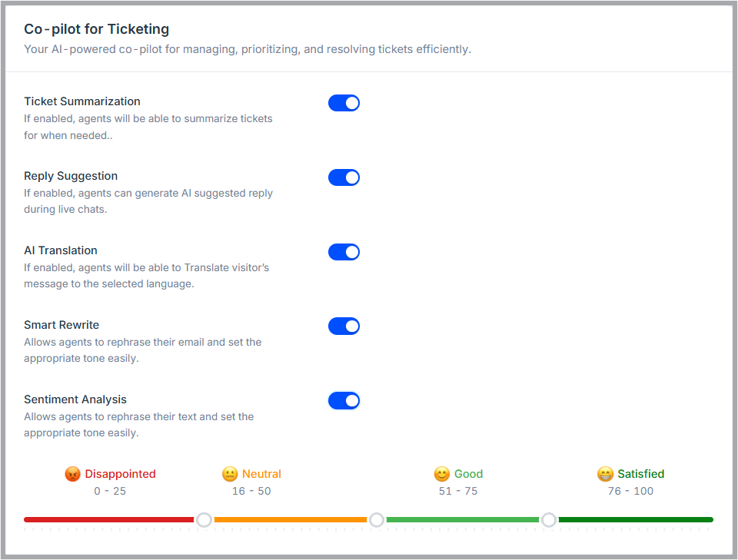Image resolution: width=738 pixels, height=560 pixels.
Task: Click the 16 - 50 Neutral range text
Action: tap(251, 491)
